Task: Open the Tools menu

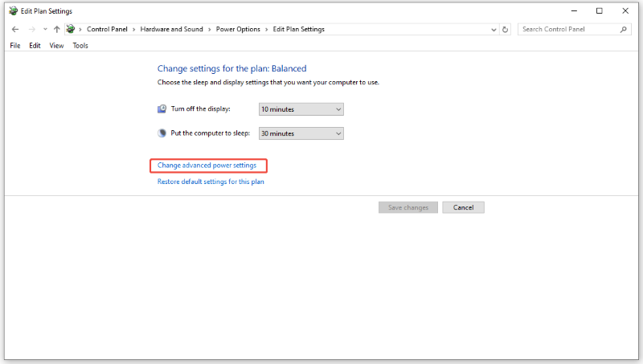Action: coord(80,46)
